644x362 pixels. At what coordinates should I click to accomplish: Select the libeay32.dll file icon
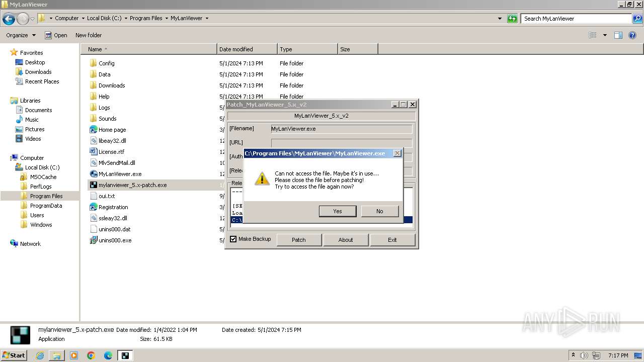(93, 141)
